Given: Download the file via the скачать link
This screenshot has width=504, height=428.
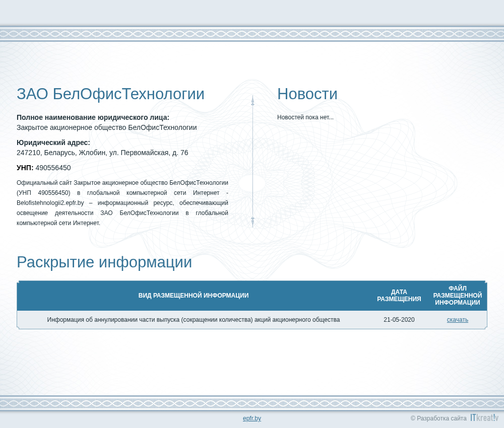Looking at the screenshot, I should coord(458,319).
